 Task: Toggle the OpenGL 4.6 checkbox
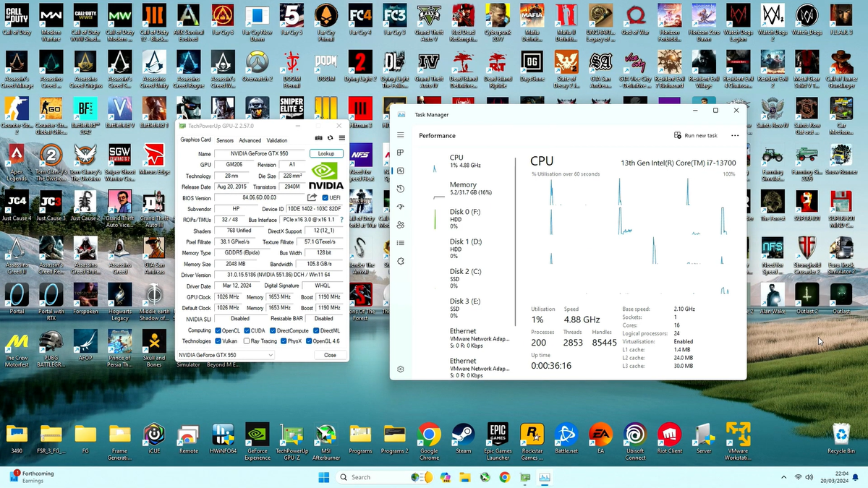pos(310,341)
